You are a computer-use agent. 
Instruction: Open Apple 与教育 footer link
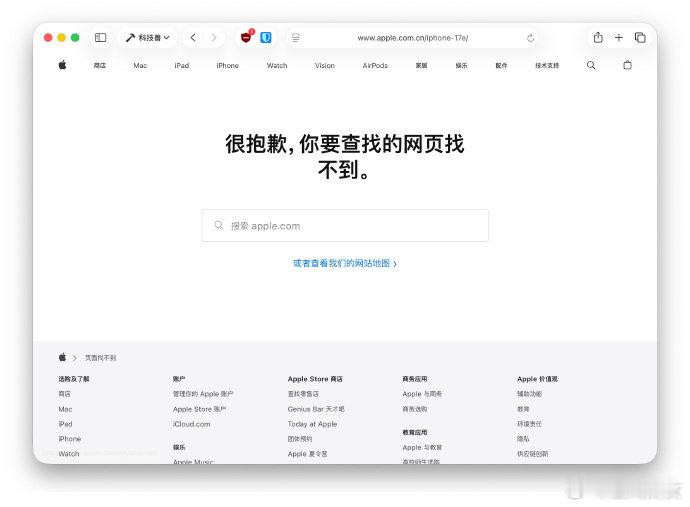pyautogui.click(x=422, y=447)
